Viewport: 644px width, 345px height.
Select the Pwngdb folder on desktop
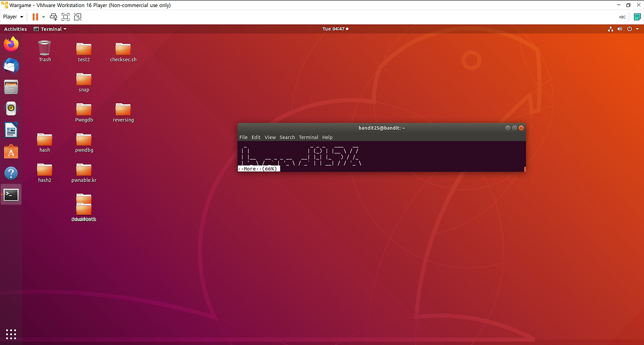[84, 112]
